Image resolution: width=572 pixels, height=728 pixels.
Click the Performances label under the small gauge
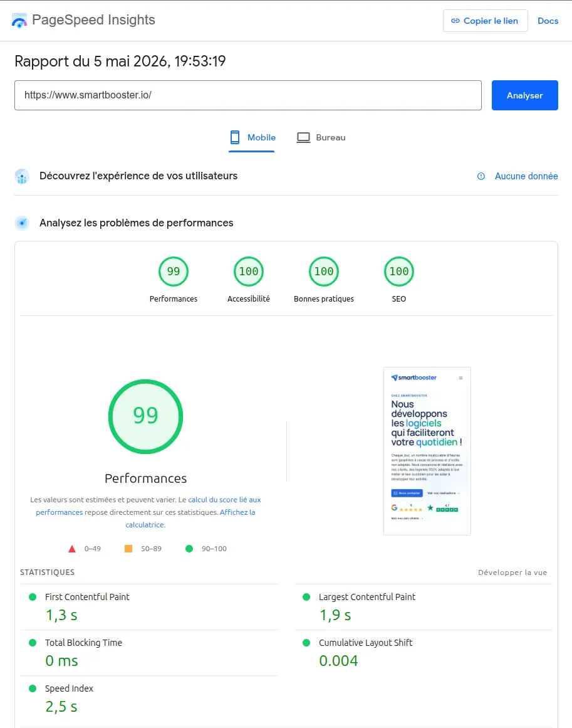click(174, 299)
